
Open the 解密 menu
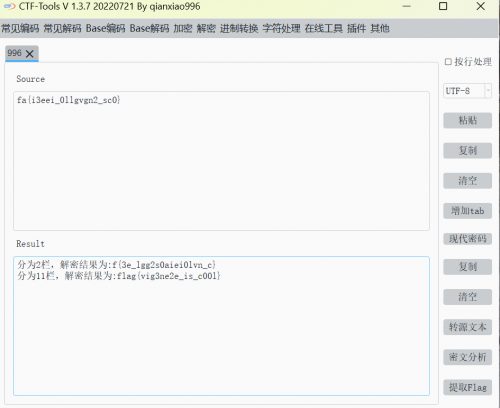point(206,28)
